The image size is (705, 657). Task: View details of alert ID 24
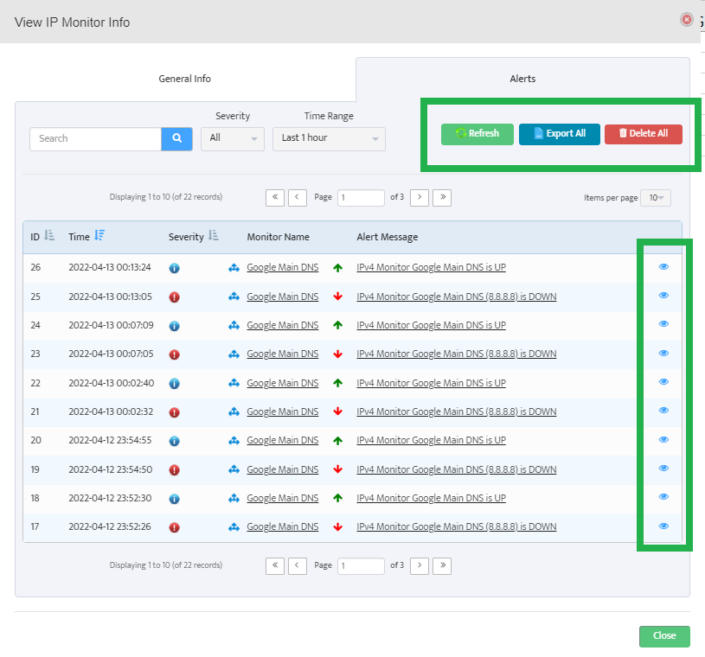(664, 324)
